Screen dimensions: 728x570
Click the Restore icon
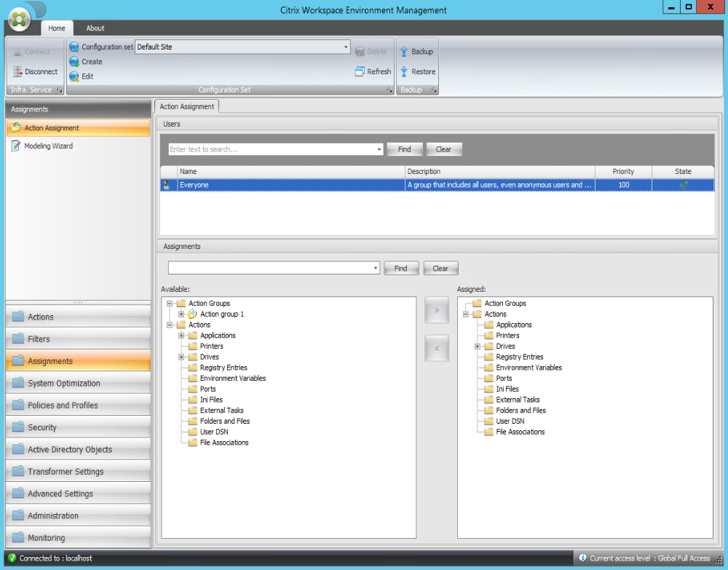(404, 71)
